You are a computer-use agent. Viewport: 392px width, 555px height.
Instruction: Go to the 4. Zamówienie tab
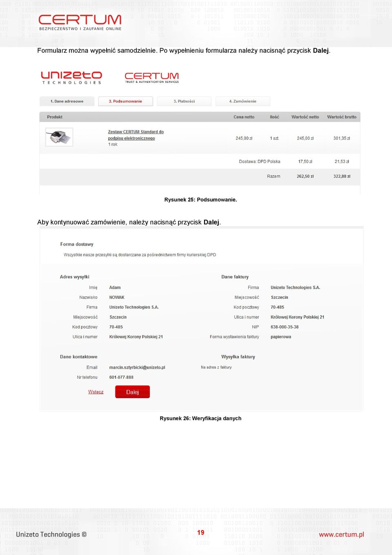243,101
